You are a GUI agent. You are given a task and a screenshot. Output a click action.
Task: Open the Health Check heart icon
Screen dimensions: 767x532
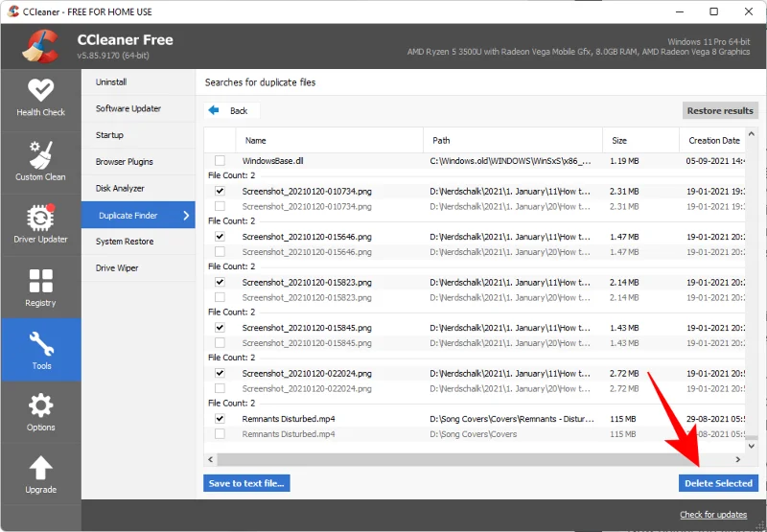pyautogui.click(x=40, y=91)
